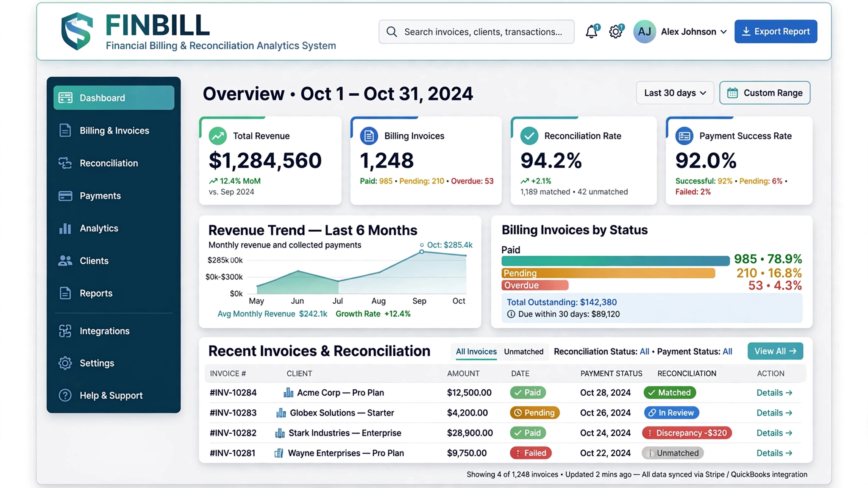Image resolution: width=868 pixels, height=488 pixels.
Task: Open Settings in the sidebar
Action: (x=114, y=363)
